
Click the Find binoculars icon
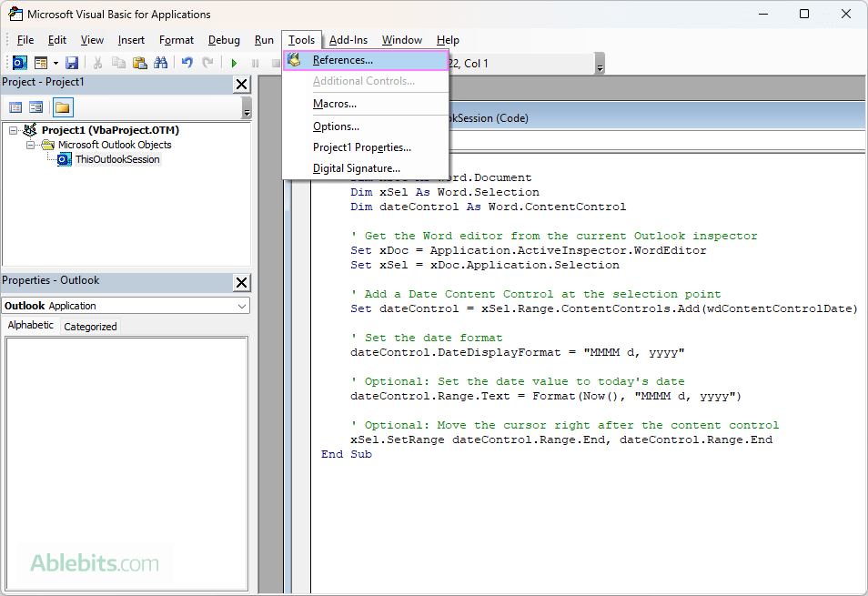click(160, 63)
